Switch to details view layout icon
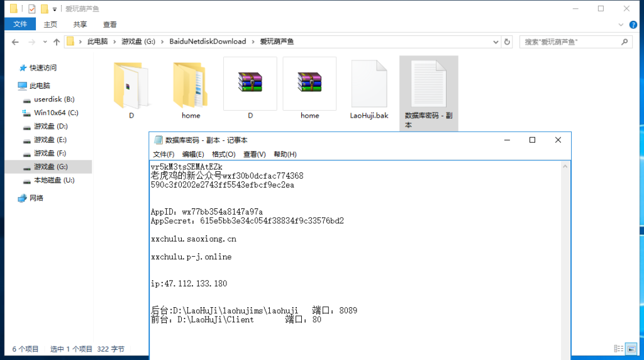The height and width of the screenshot is (360, 644). (x=619, y=349)
